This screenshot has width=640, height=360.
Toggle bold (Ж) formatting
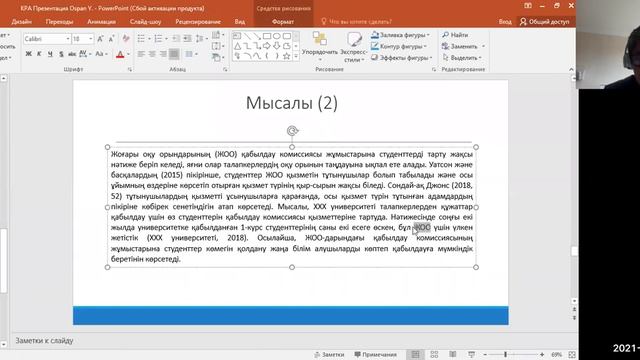[x=29, y=54]
